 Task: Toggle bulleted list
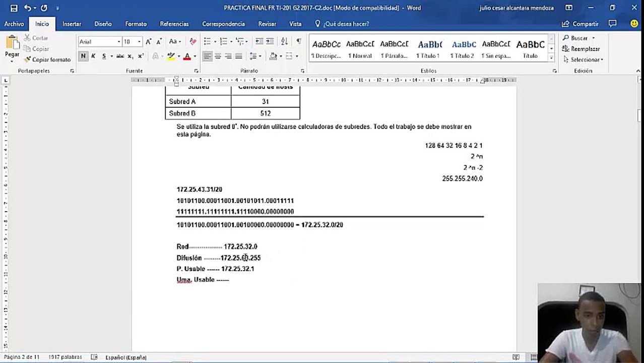[x=207, y=41]
